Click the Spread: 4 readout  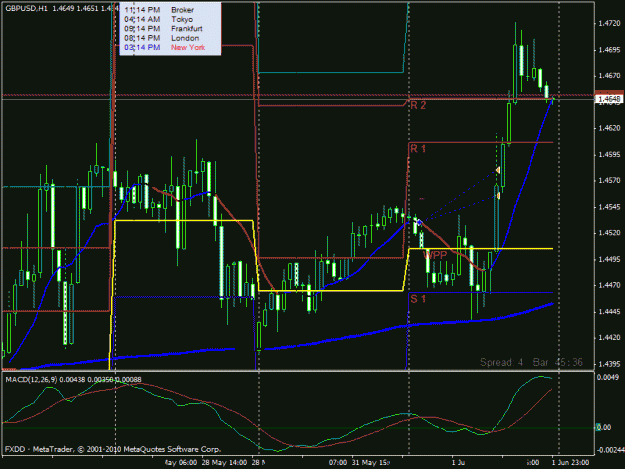tap(501, 362)
